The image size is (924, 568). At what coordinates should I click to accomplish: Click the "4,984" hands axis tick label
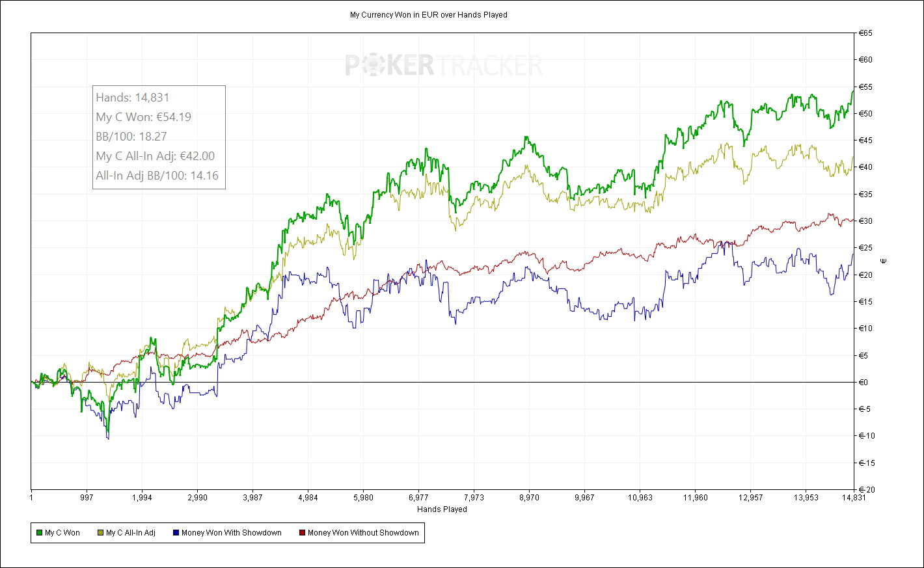click(x=308, y=498)
